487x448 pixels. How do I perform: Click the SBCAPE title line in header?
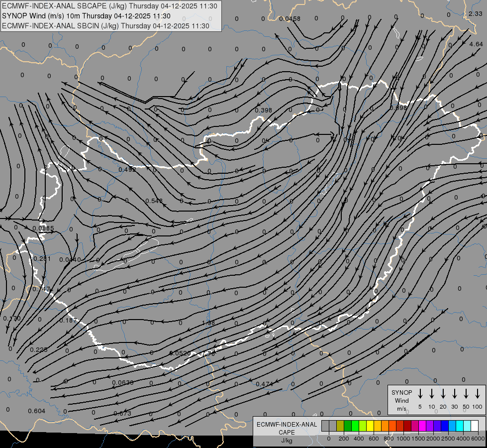pyautogui.click(x=109, y=6)
